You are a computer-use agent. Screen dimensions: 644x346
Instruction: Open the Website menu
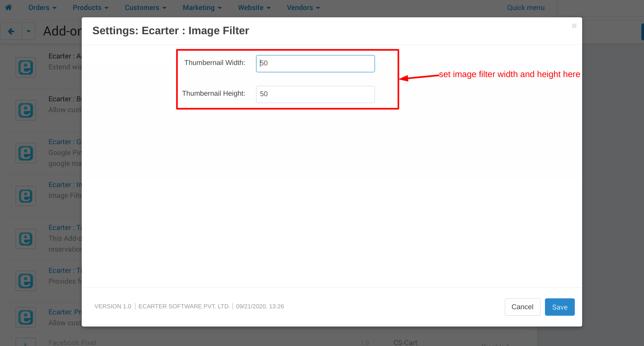point(254,8)
